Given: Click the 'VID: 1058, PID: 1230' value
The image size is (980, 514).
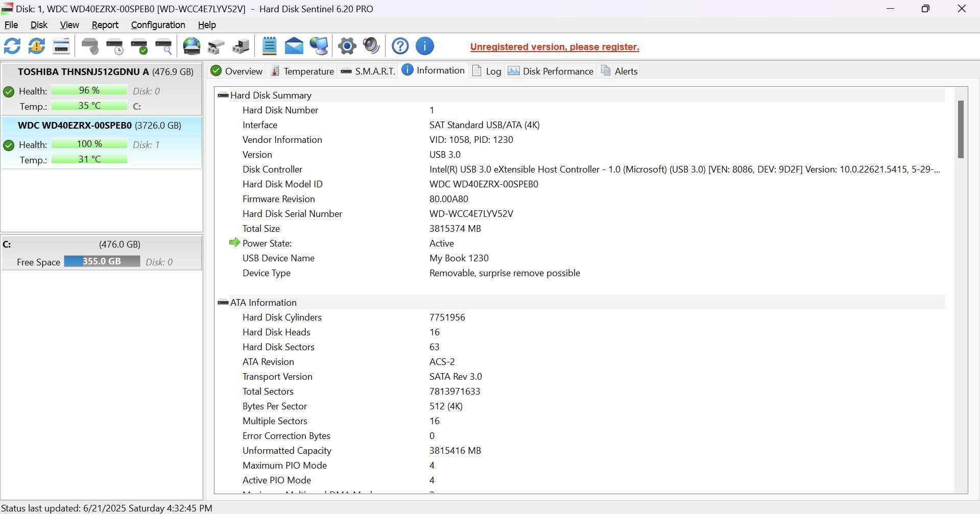Looking at the screenshot, I should (471, 140).
